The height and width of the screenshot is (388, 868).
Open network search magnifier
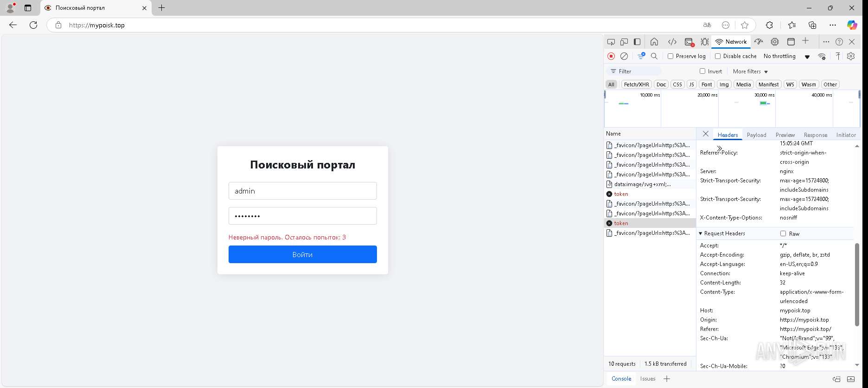click(654, 56)
